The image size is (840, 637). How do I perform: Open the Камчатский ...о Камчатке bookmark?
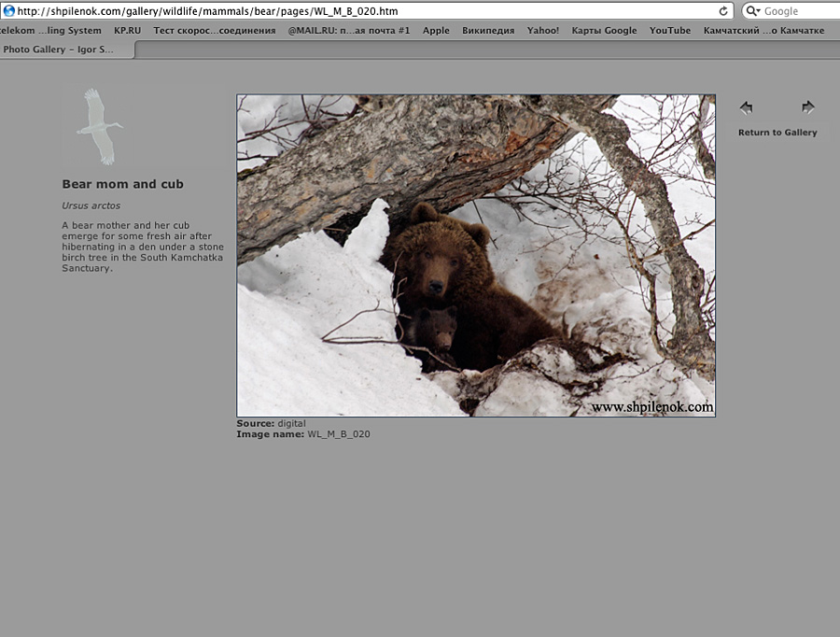763,31
